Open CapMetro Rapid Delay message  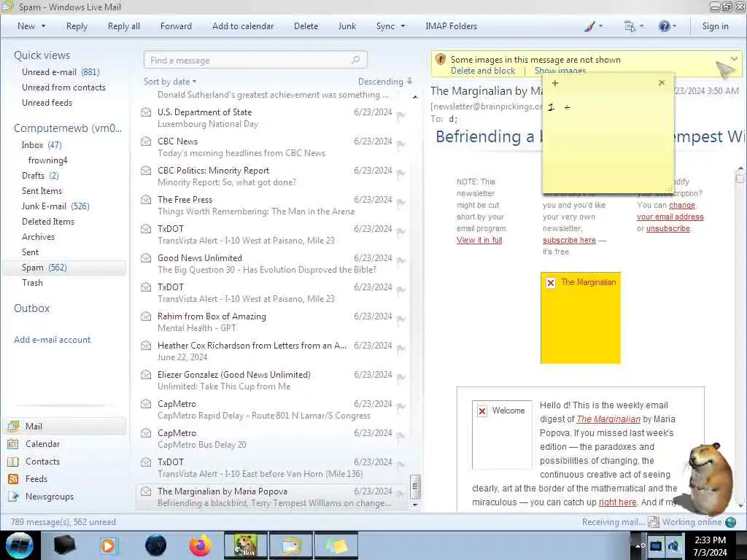271,410
